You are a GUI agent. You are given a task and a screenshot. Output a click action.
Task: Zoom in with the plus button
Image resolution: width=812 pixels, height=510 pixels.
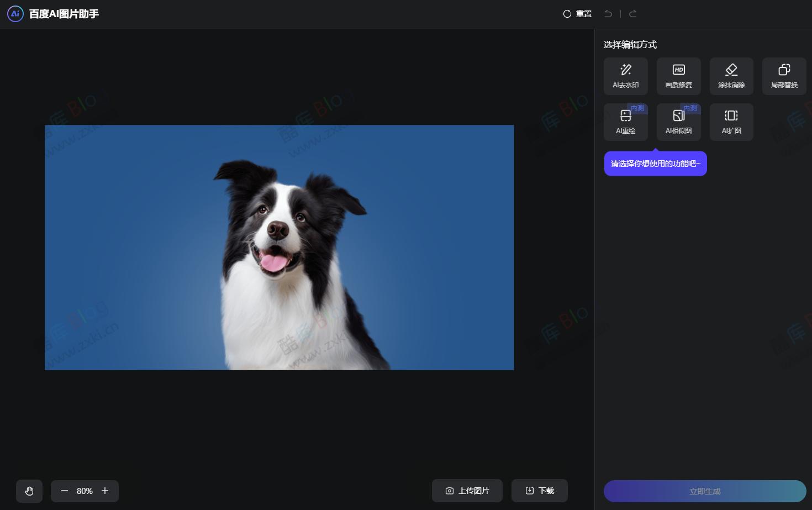click(x=105, y=491)
